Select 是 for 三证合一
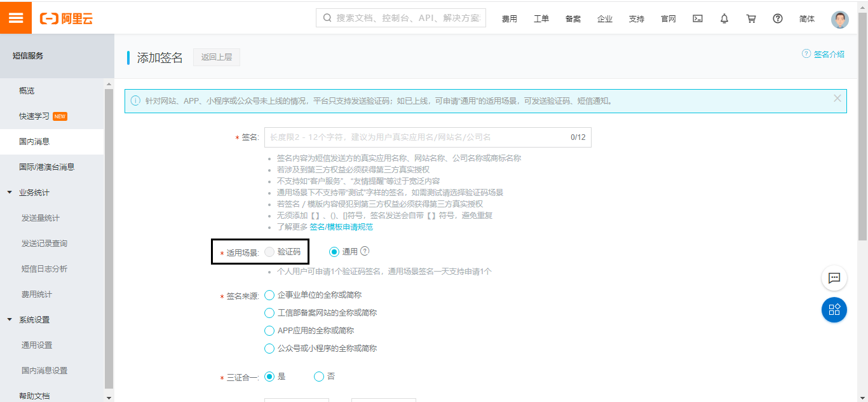Viewport: 868px width, 402px height. 269,377
